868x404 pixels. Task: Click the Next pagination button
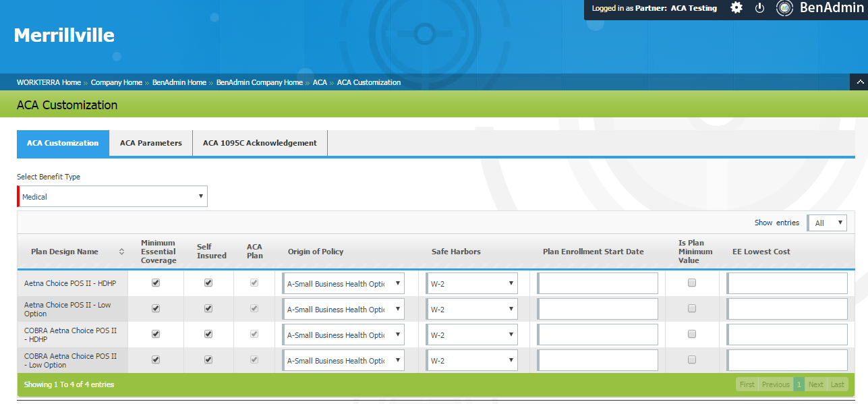click(x=815, y=384)
